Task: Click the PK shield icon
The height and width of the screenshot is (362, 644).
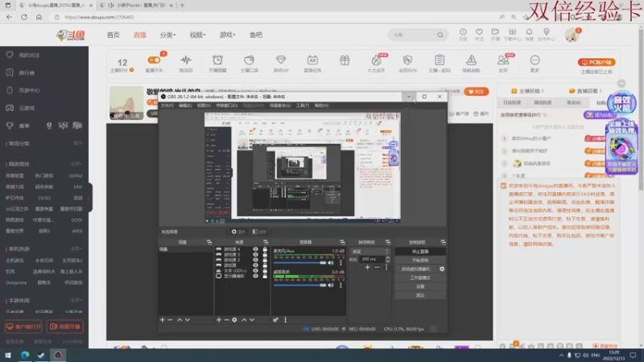Action: coord(407,60)
